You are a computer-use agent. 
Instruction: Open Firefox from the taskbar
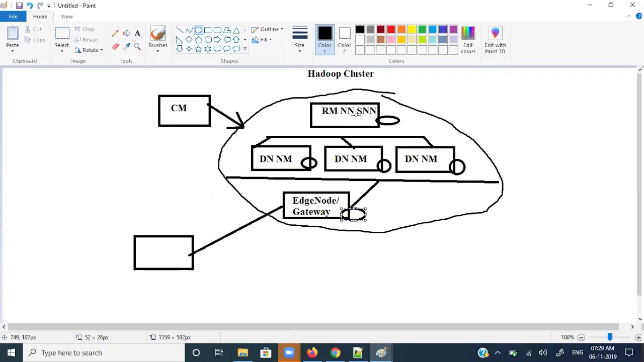(x=312, y=352)
